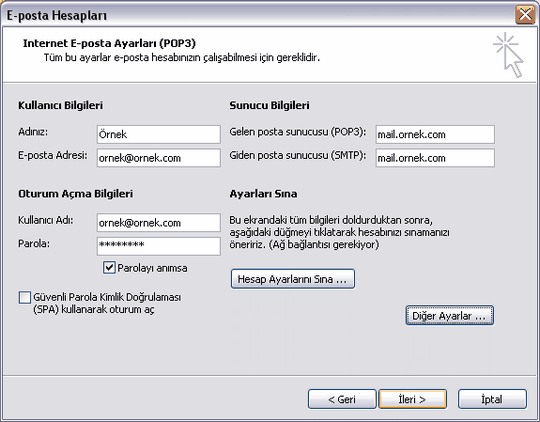Click the Ayarları Sına section heading

pos(263,194)
